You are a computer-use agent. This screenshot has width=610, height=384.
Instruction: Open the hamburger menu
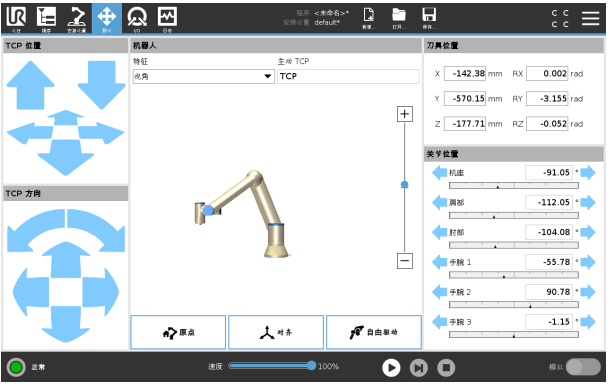pyautogui.click(x=590, y=18)
